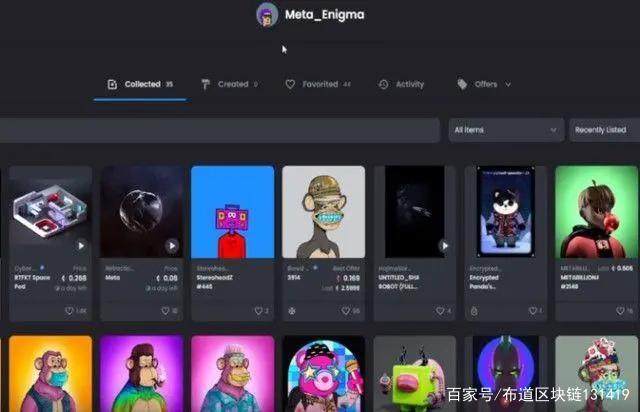Viewport: 640px width, 412px height.
Task: Favorite the UNTITLED ROBOT item
Action: click(440, 311)
